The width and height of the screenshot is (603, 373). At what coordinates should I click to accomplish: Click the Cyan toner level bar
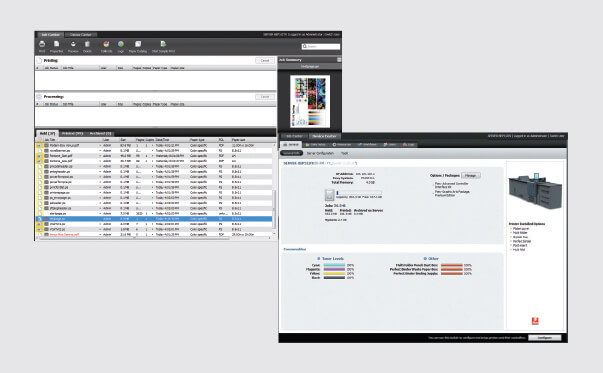pyautogui.click(x=334, y=265)
